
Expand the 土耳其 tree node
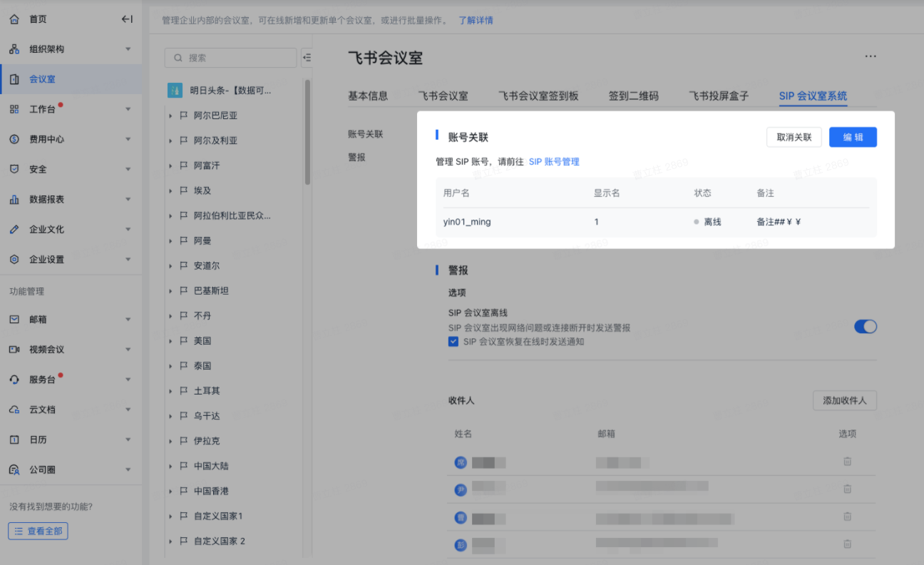coord(170,391)
